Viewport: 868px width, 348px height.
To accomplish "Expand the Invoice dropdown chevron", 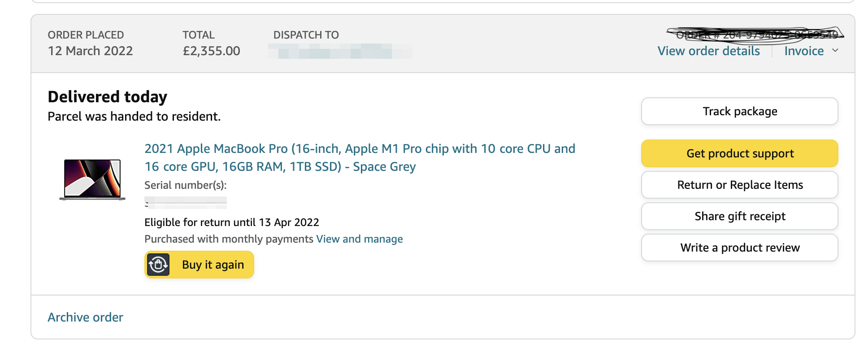I will point(835,50).
